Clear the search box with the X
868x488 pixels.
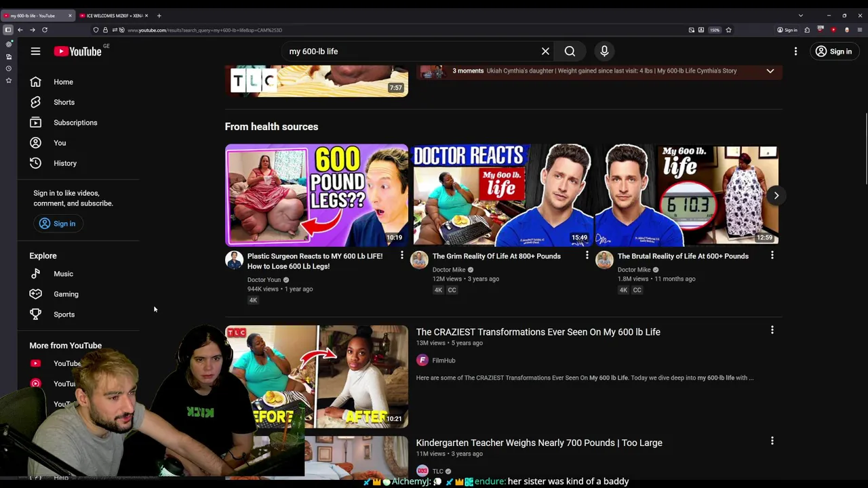pyautogui.click(x=545, y=52)
